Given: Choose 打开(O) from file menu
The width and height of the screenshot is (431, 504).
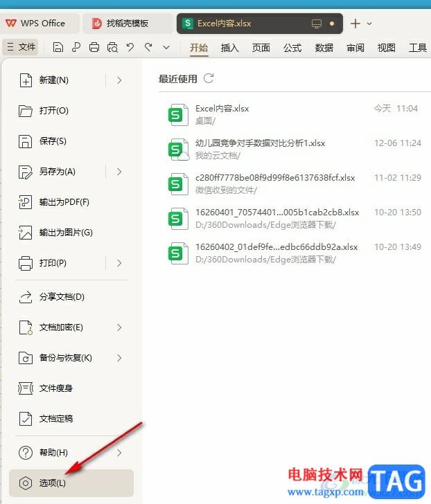Looking at the screenshot, I should [71, 111].
